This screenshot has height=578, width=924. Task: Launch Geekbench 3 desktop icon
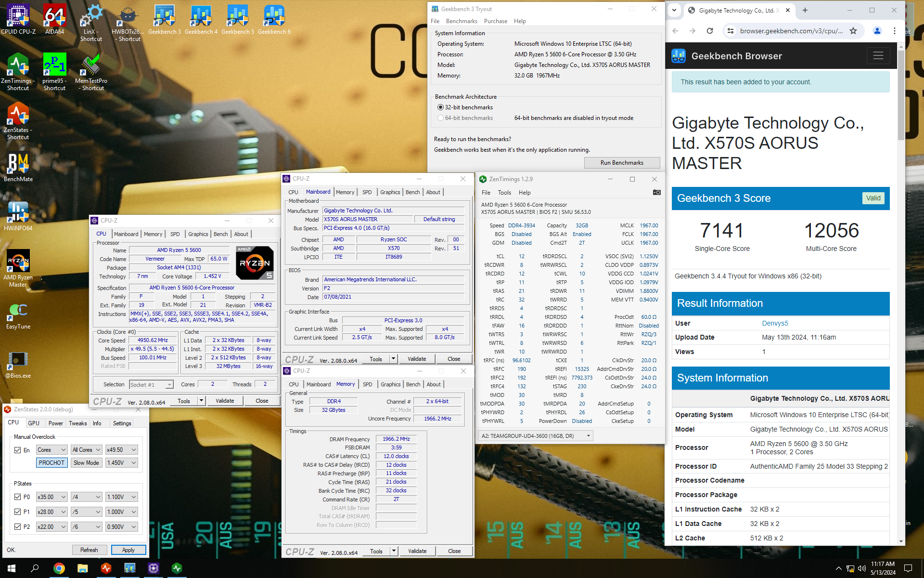(165, 19)
